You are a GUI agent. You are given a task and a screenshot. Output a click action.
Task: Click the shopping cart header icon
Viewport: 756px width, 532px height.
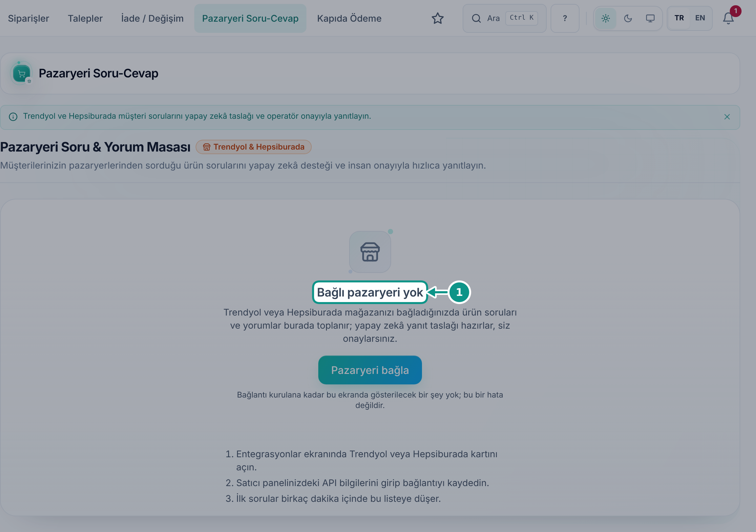(x=21, y=73)
